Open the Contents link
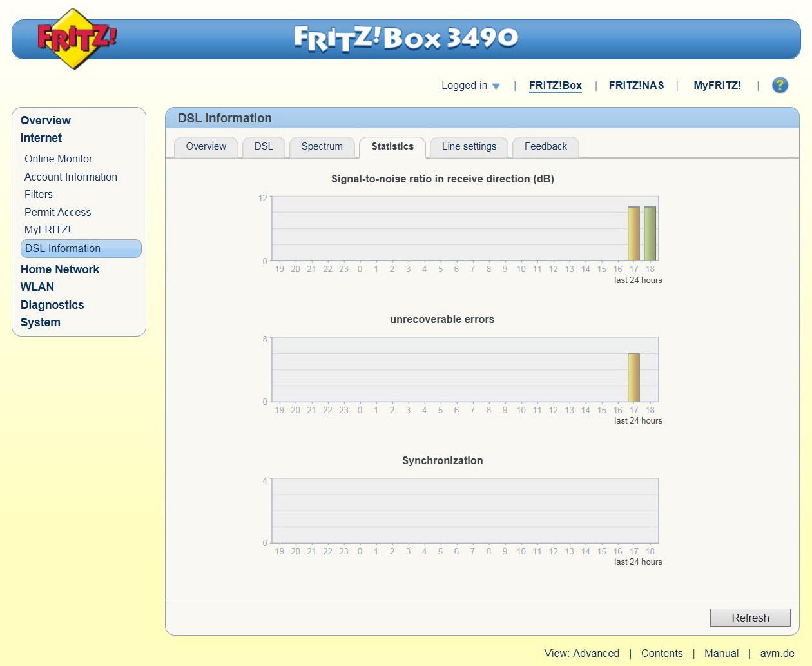Screen dimensions: 812x666 (x=662, y=653)
